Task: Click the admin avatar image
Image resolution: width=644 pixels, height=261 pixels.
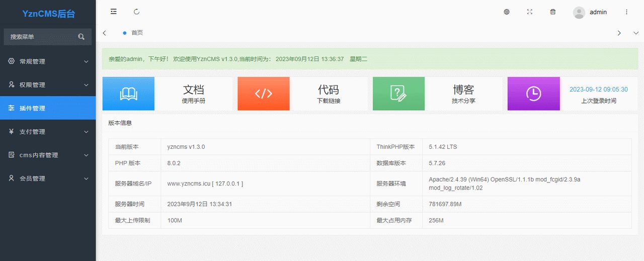Action: click(x=579, y=13)
